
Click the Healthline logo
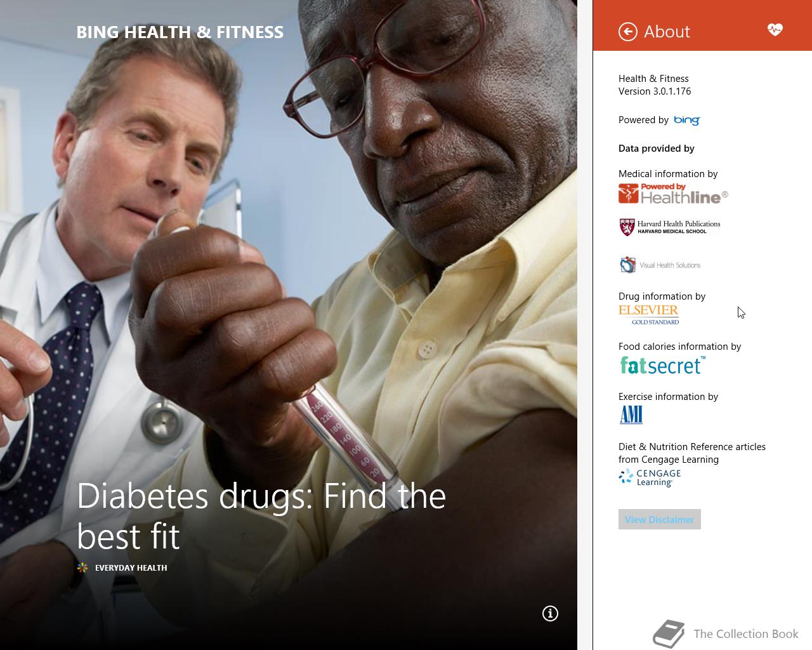[673, 194]
